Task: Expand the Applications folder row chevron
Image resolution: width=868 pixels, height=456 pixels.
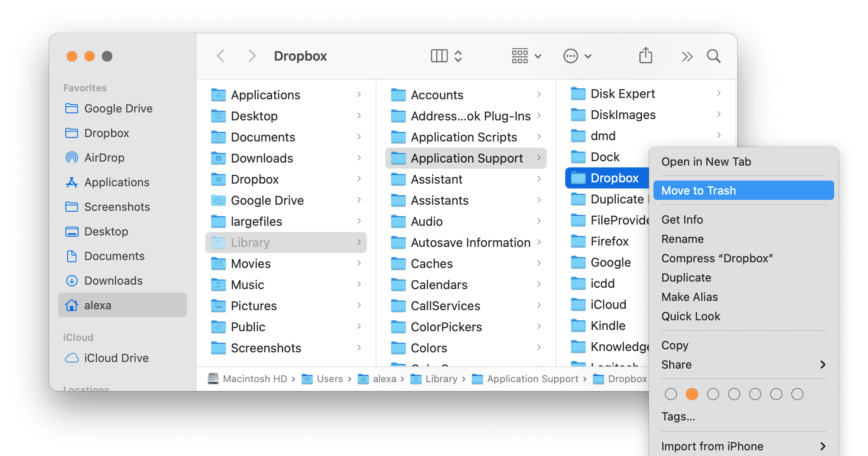Action: tap(359, 94)
